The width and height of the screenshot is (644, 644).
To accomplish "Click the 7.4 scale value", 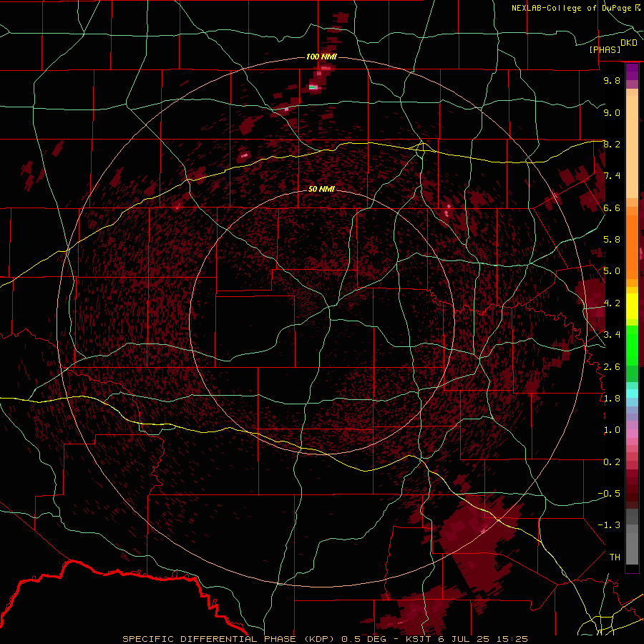I will coord(612,176).
